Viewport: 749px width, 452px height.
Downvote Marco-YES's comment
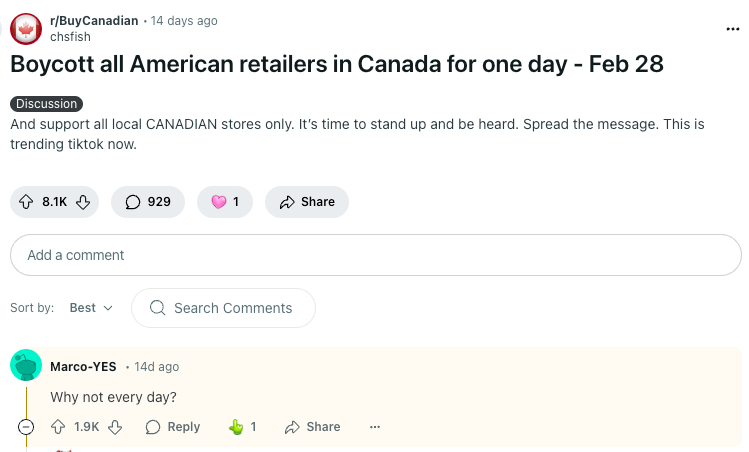point(115,427)
